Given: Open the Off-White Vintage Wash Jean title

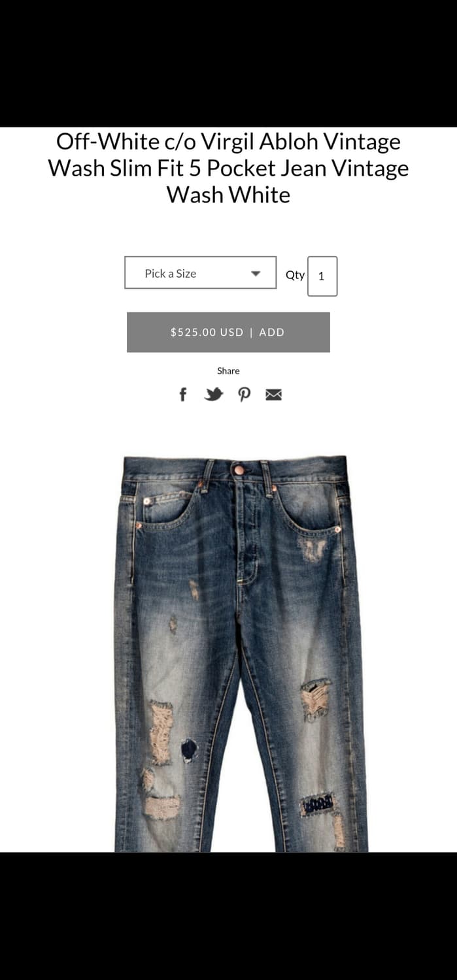Looking at the screenshot, I should click(x=228, y=168).
